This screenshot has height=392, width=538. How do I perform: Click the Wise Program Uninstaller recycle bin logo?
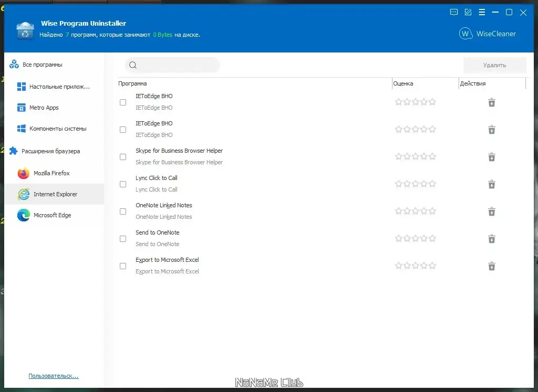[25, 30]
